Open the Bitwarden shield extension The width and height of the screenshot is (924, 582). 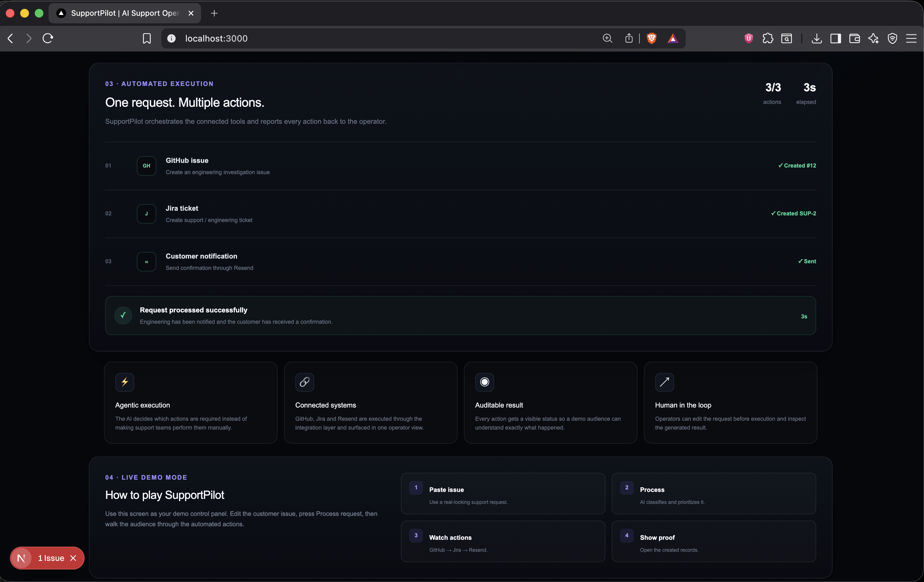click(x=748, y=38)
